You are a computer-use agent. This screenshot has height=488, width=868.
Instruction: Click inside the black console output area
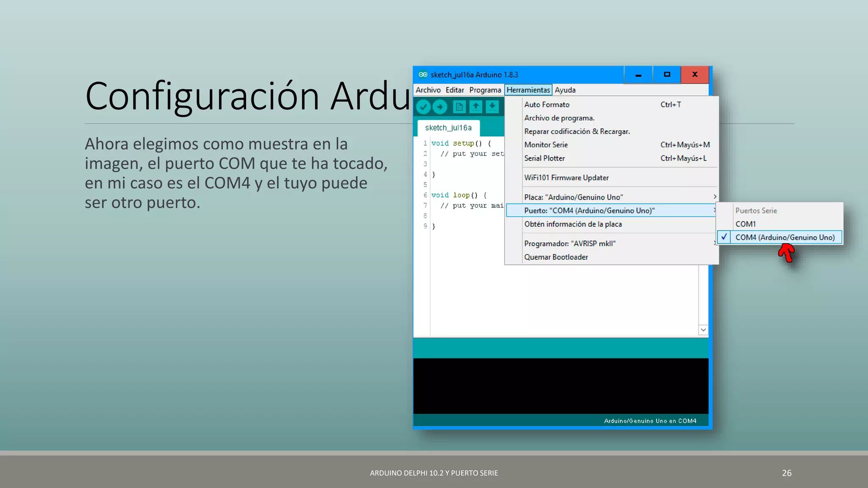coord(560,386)
